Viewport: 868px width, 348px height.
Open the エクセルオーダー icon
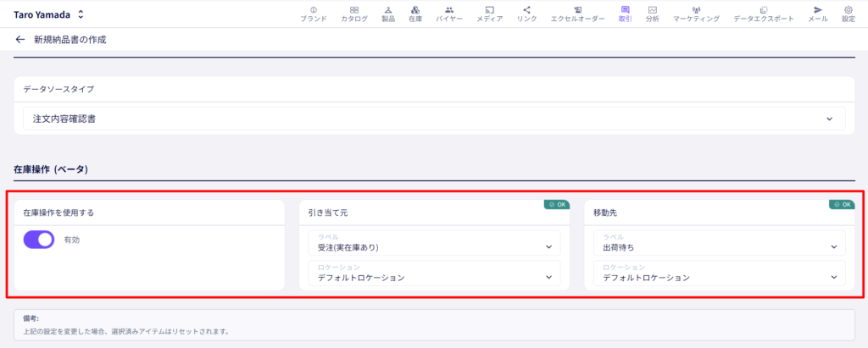click(x=577, y=10)
